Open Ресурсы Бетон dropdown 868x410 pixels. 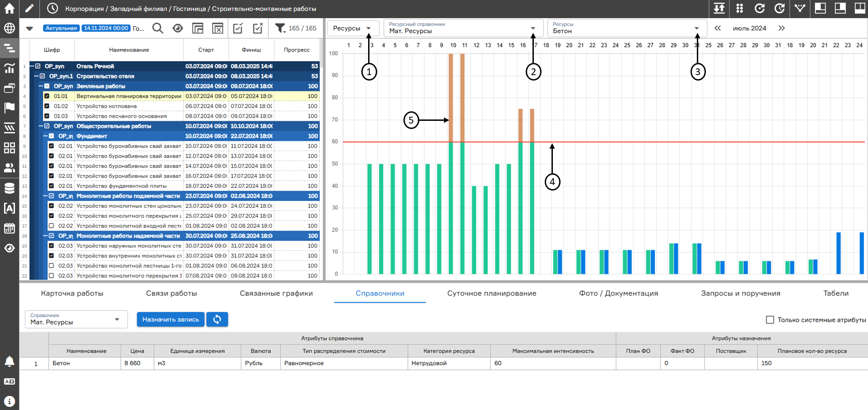[627, 28]
